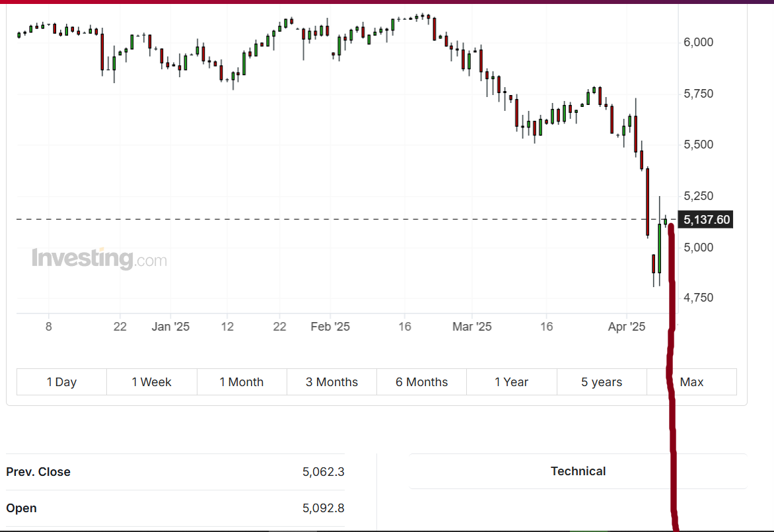Show the 5 years chart range
Viewport: 774px width, 532px height.
click(602, 382)
